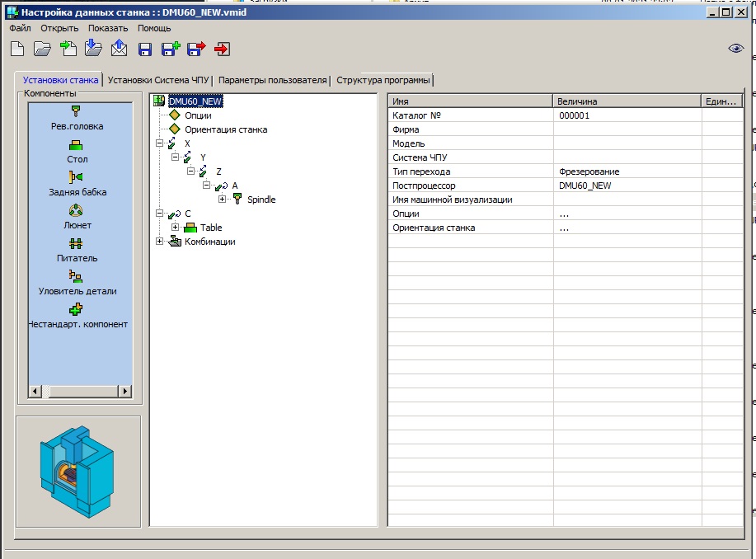This screenshot has height=559, width=756.
Task: Select the Имя машинной визуализации row
Action: (565, 200)
